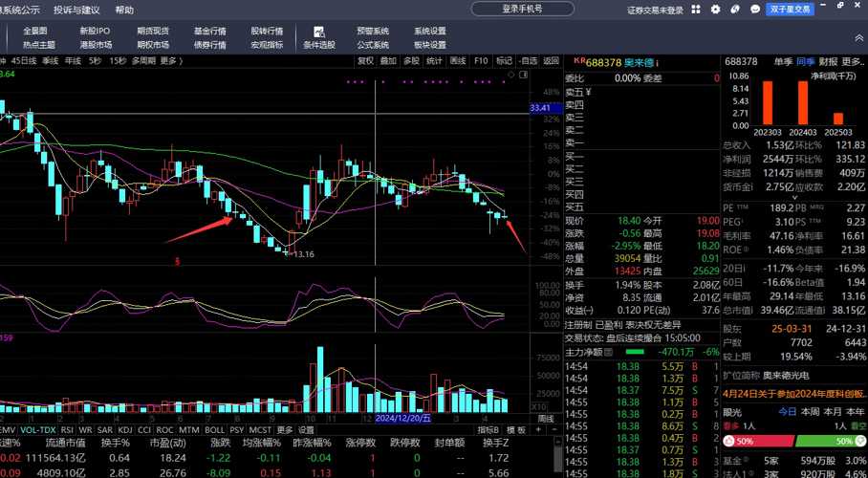Open the 帮助 help menu
The height and width of the screenshot is (478, 868).
[x=124, y=10]
